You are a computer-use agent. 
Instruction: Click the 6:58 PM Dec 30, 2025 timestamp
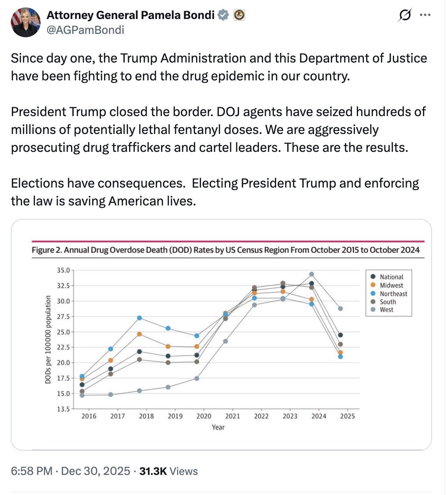(71, 471)
